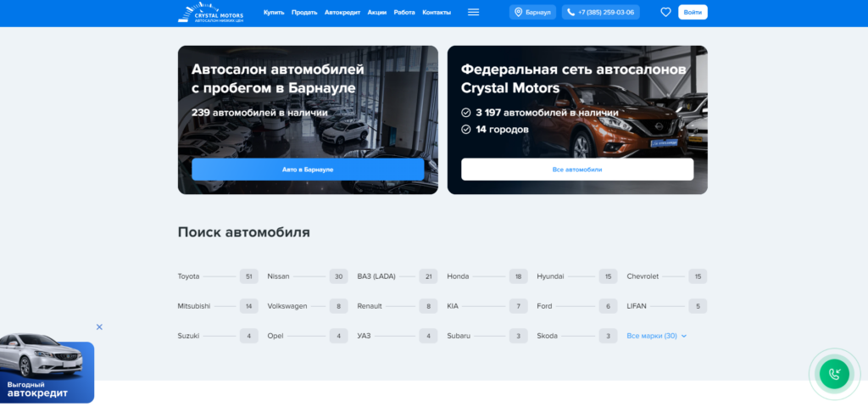This screenshot has width=868, height=407.
Task: Click the ВАЗ (LADA) count badge 21
Action: (x=428, y=276)
